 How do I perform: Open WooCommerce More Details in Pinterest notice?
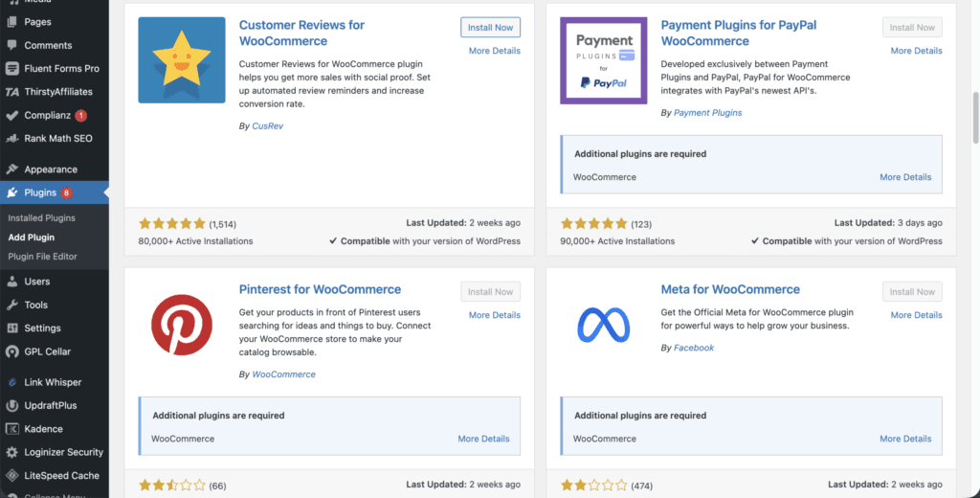tap(483, 439)
